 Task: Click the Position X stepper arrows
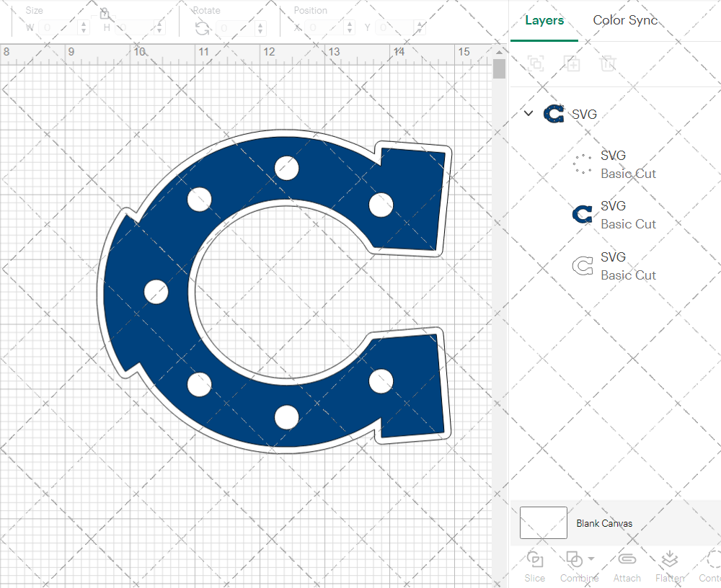point(350,27)
